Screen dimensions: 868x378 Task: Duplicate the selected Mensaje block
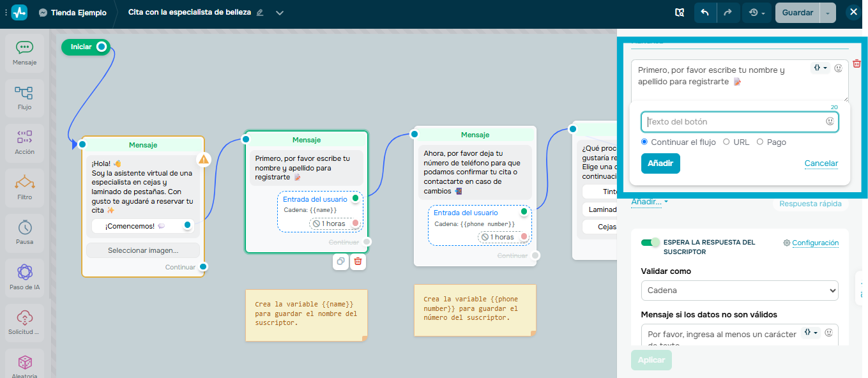(340, 261)
